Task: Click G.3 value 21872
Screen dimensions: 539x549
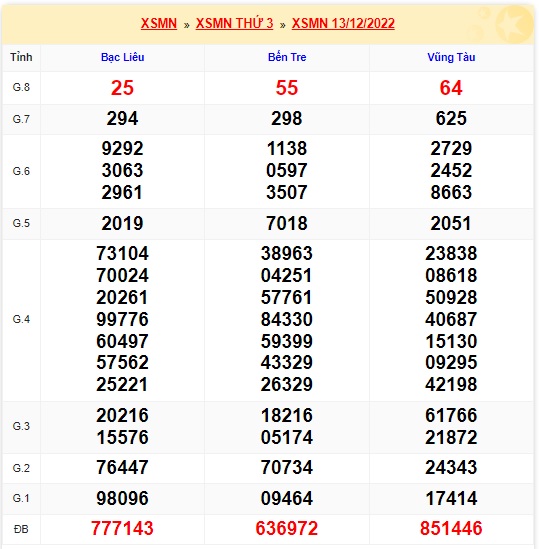Action: pos(451,438)
